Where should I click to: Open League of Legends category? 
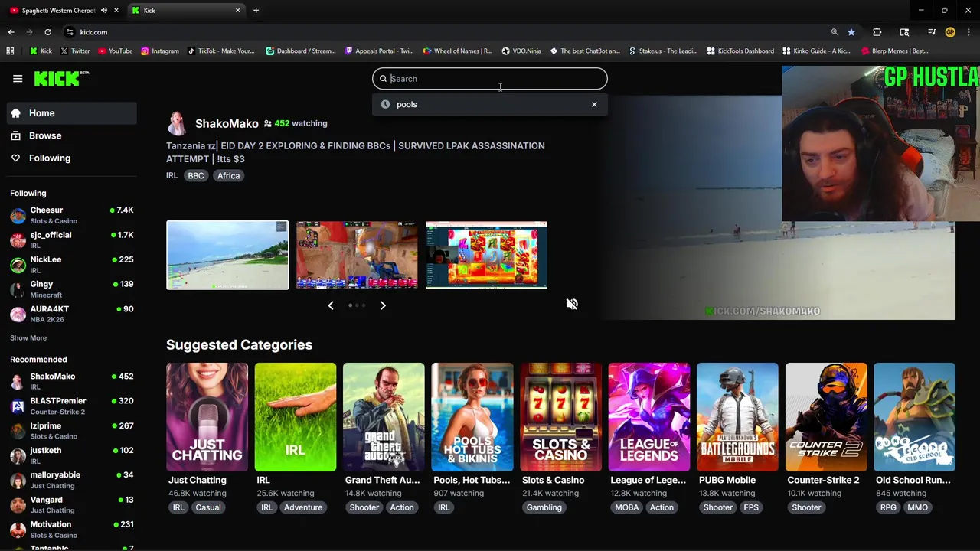coord(648,417)
